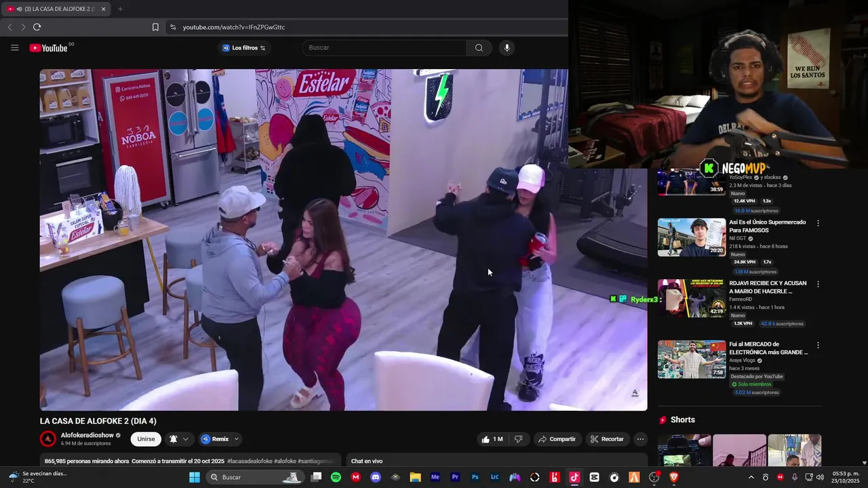Open the clock and date in taskbar
The height and width of the screenshot is (488, 868).
click(x=845, y=477)
